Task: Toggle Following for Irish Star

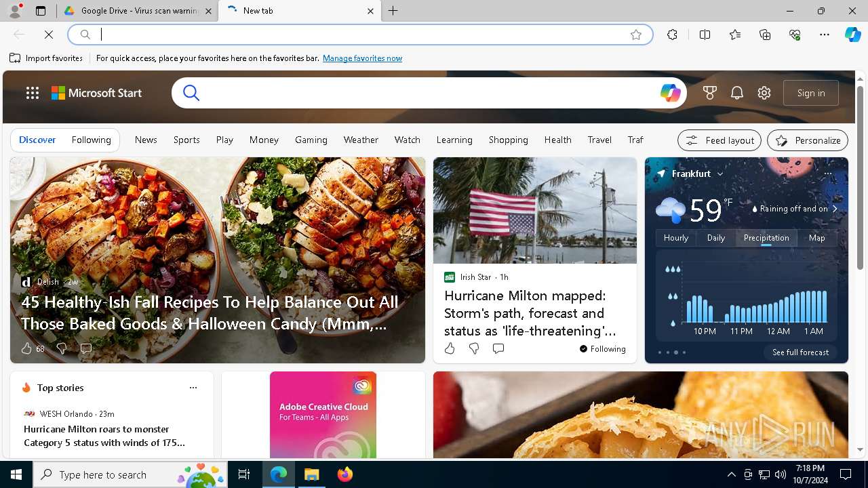Action: (x=603, y=349)
